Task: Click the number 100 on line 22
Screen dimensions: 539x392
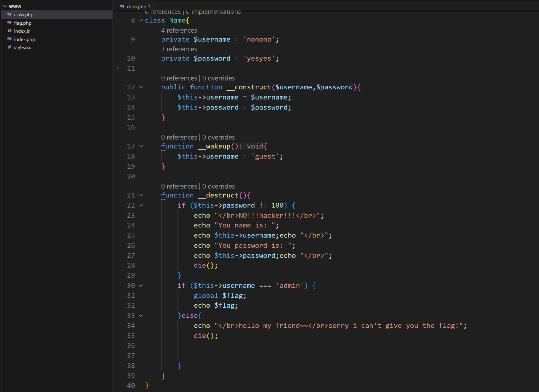Action: point(278,205)
